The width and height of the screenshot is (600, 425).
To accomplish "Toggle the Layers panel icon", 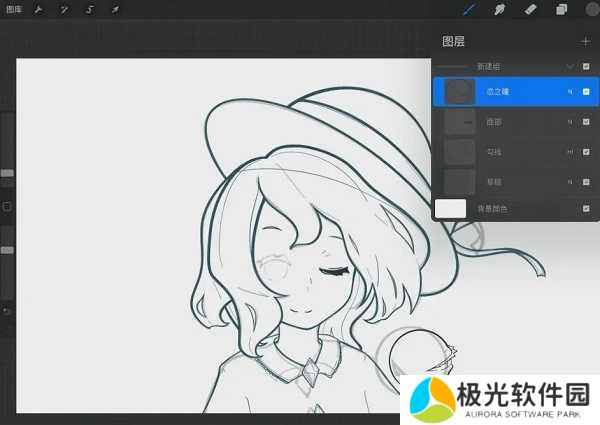I will click(561, 10).
